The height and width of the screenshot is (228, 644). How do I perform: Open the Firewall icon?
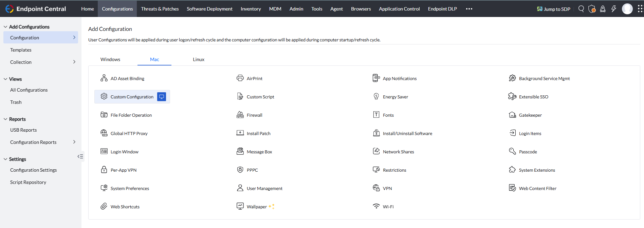point(240,115)
